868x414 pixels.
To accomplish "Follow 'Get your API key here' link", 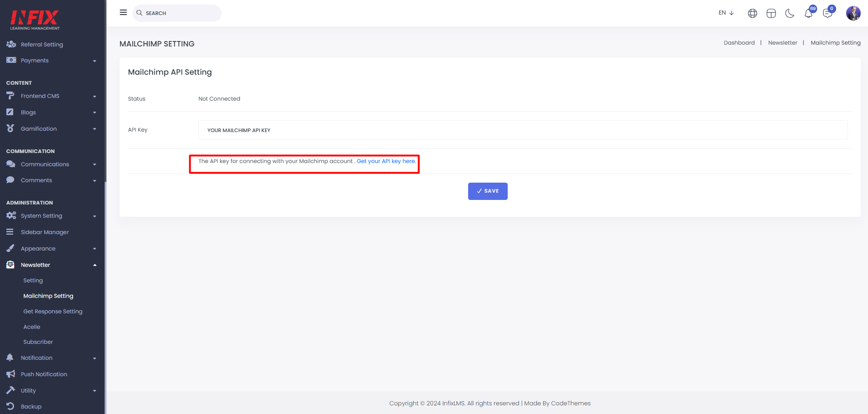I will pyautogui.click(x=386, y=161).
